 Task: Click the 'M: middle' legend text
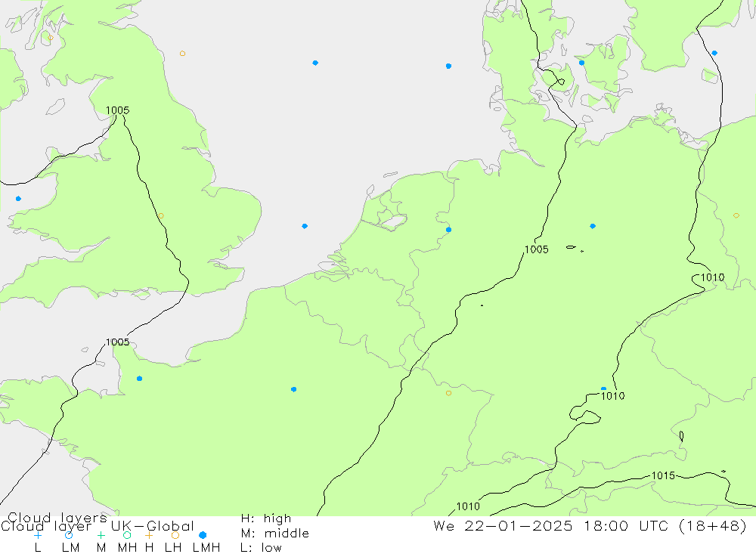[x=275, y=534]
